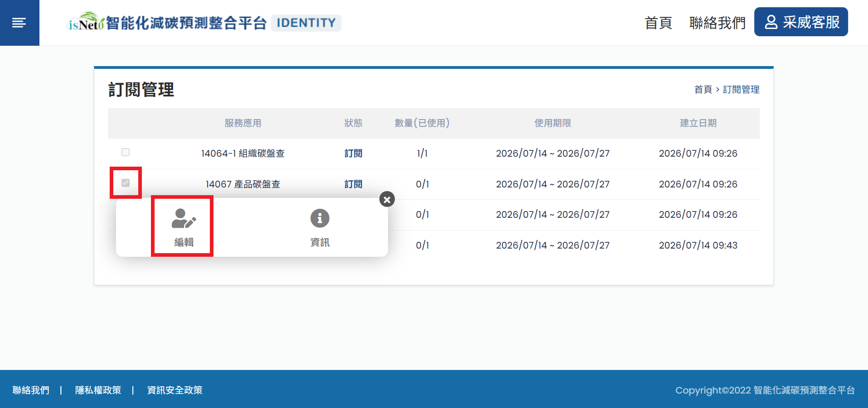Click the isNet platform logo
868x408 pixels.
pos(86,22)
